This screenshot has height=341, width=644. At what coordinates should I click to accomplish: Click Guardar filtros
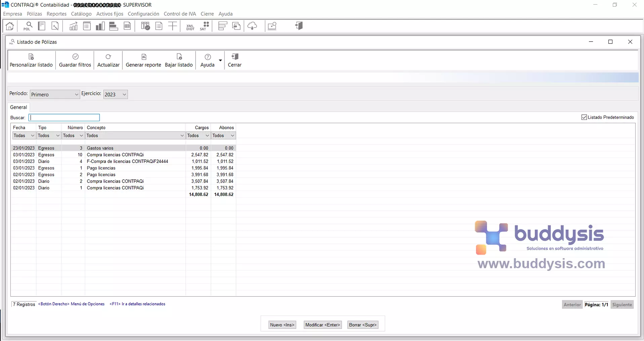tap(75, 60)
